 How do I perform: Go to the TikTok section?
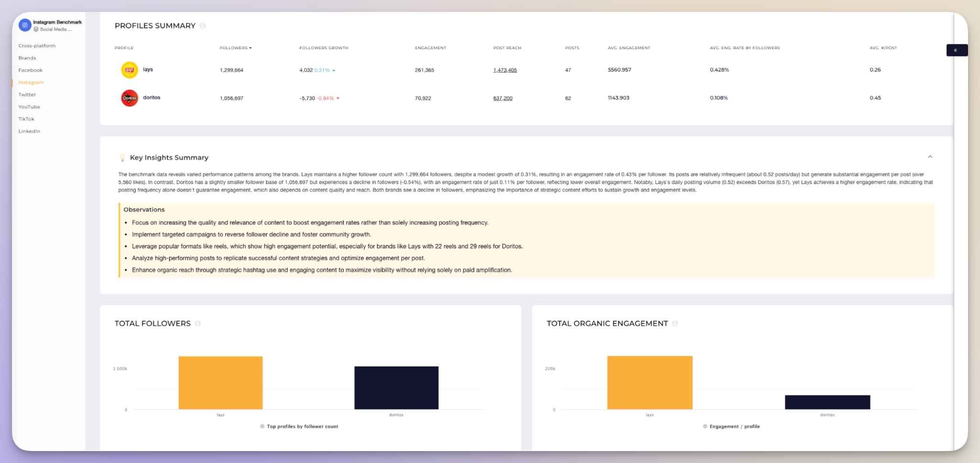[x=26, y=119]
